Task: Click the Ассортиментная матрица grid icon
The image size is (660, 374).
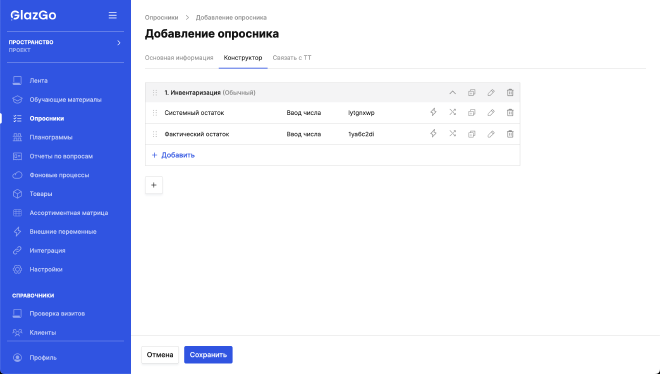Action: pyautogui.click(x=17, y=212)
